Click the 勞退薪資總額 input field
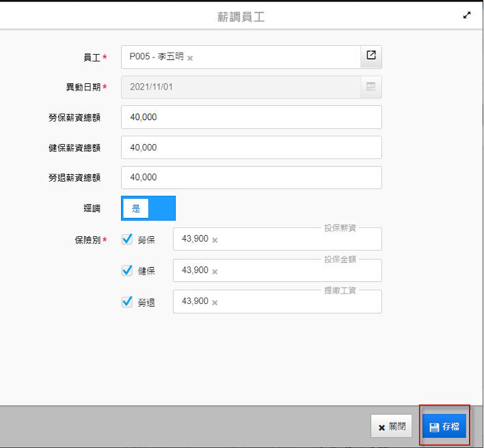This screenshot has height=448, width=484. 251,178
